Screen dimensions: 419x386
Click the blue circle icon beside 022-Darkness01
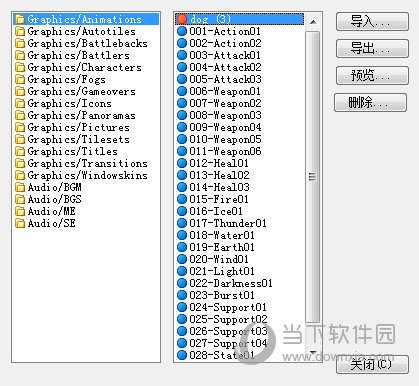click(182, 283)
